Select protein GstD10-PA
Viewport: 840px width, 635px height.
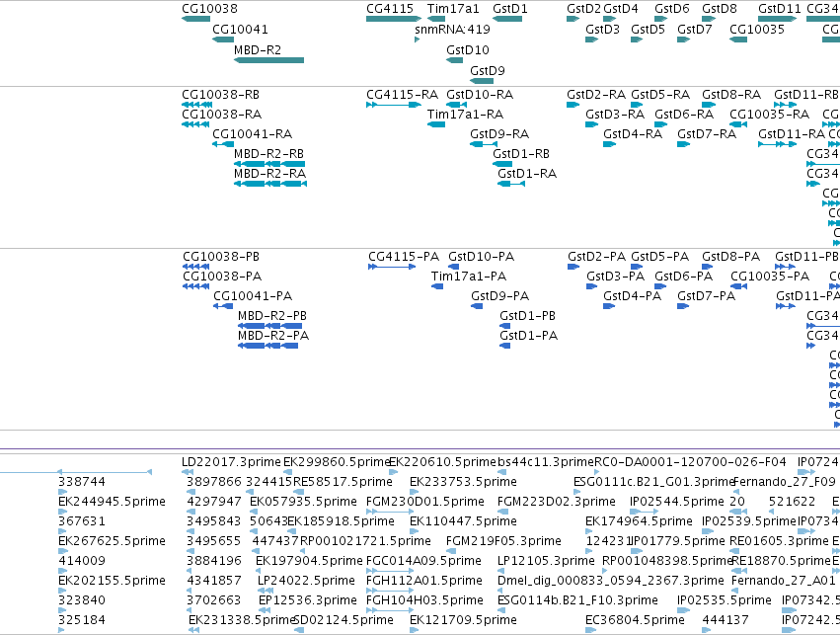[x=481, y=257]
